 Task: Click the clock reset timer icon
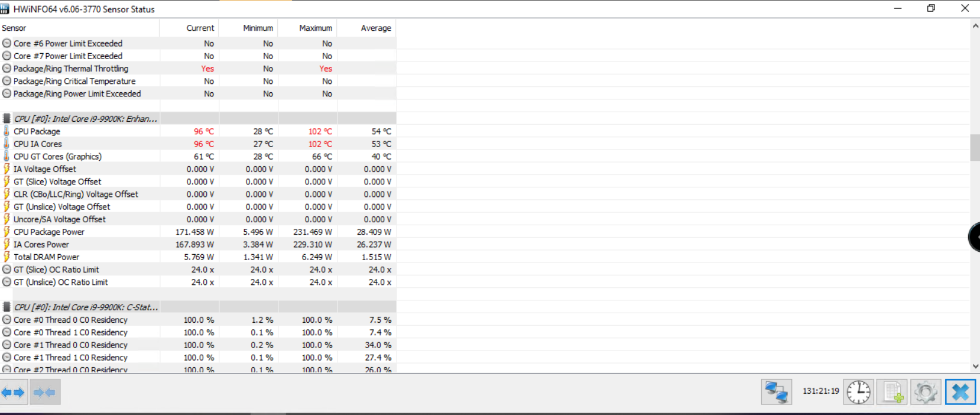(x=859, y=393)
